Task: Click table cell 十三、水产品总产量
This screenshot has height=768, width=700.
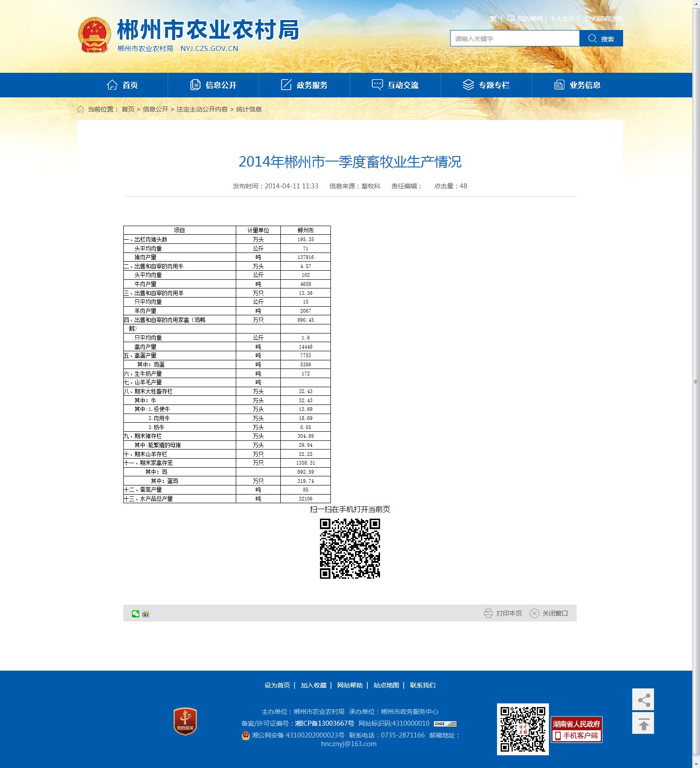Action: pyautogui.click(x=180, y=499)
